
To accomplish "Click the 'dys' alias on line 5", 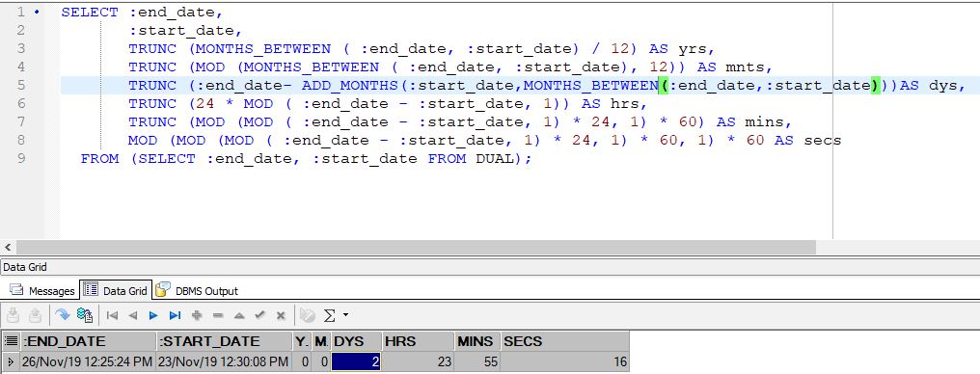I will point(942,85).
